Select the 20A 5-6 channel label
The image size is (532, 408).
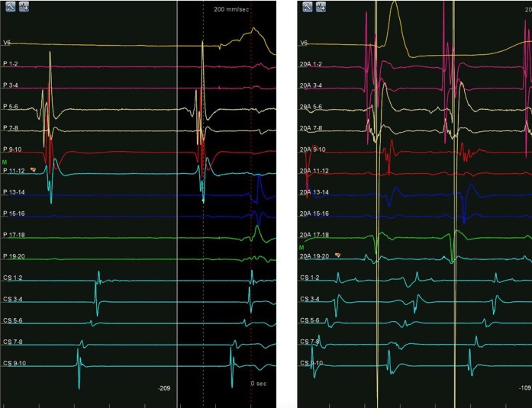311,107
